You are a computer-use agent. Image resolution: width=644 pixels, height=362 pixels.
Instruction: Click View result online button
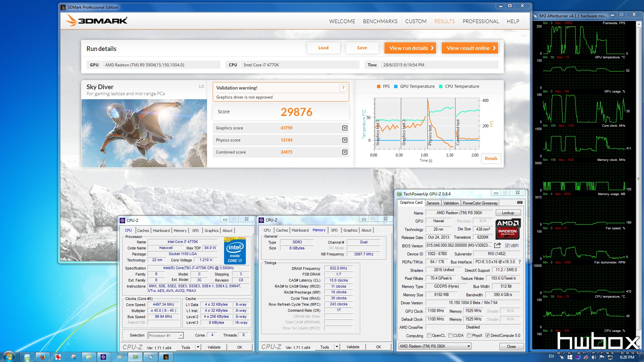coord(471,48)
